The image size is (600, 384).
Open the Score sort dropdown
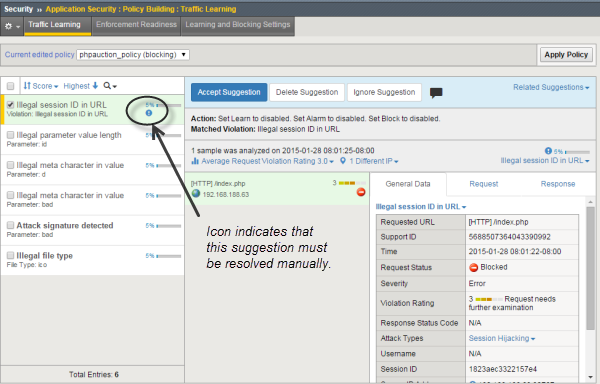point(41,86)
